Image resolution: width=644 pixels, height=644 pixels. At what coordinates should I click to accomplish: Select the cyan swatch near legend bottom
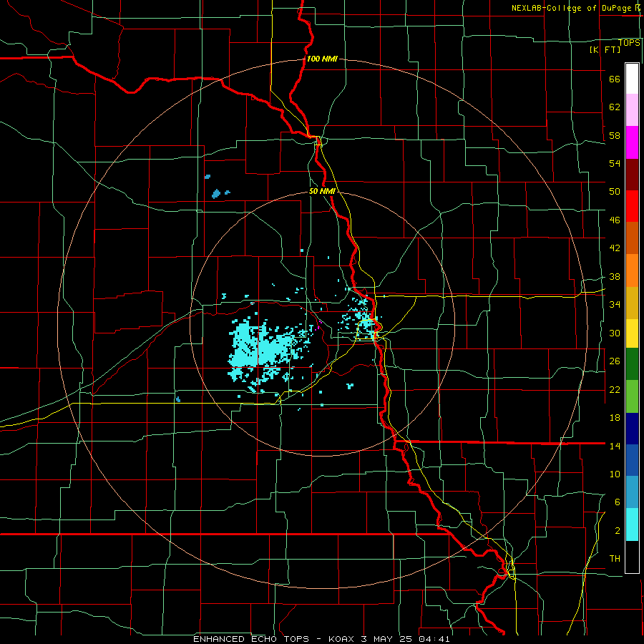click(x=632, y=525)
